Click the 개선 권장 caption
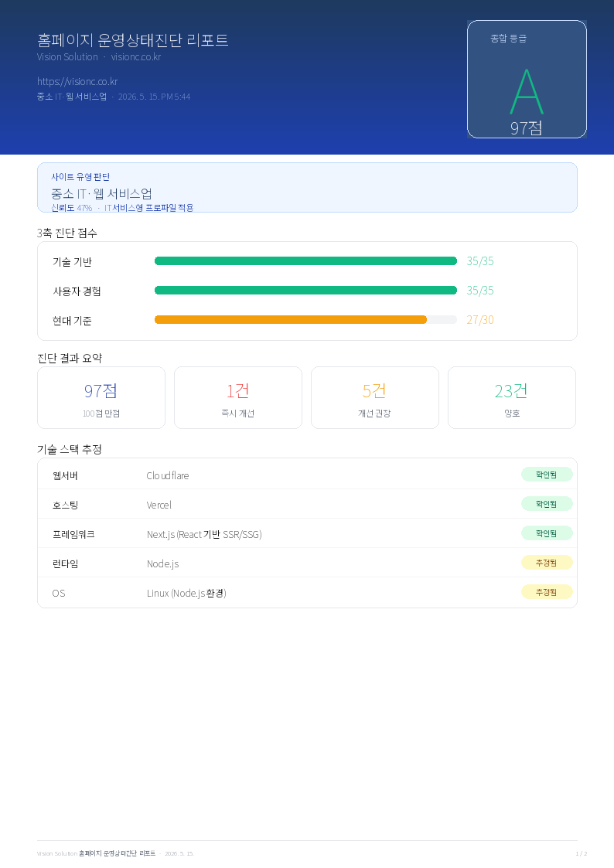Viewport: 614px width, 868px height. click(374, 414)
